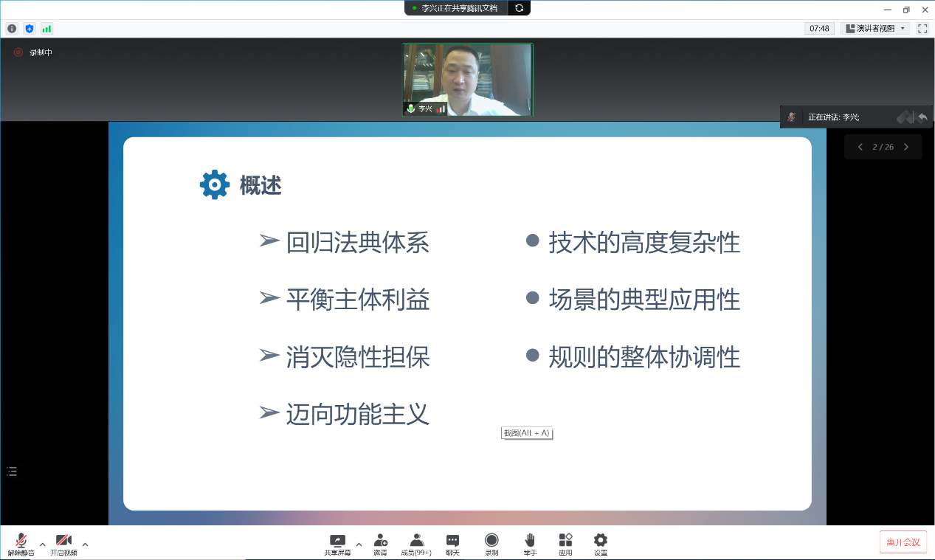Click the 共享屏幕 share screen button

(337, 544)
